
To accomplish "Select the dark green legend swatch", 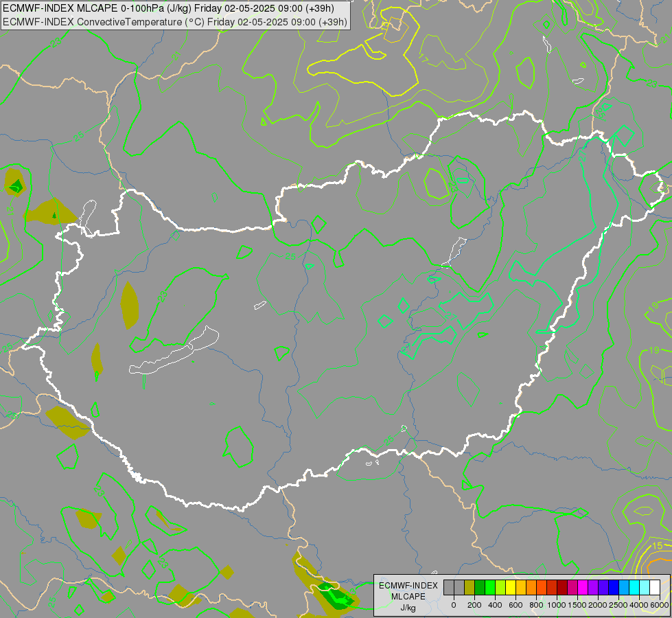I will point(480,587).
